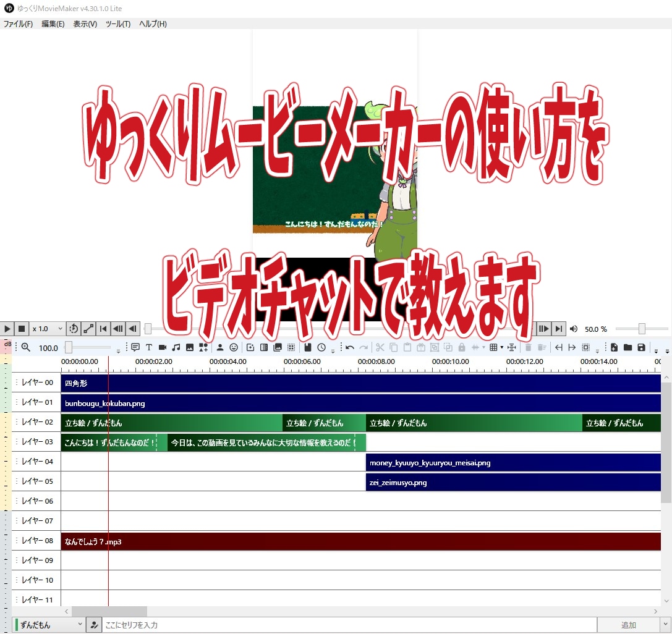The width and height of the screenshot is (672, 634).
Task: Click the vertical layer scrollbar thumb
Action: click(666, 443)
